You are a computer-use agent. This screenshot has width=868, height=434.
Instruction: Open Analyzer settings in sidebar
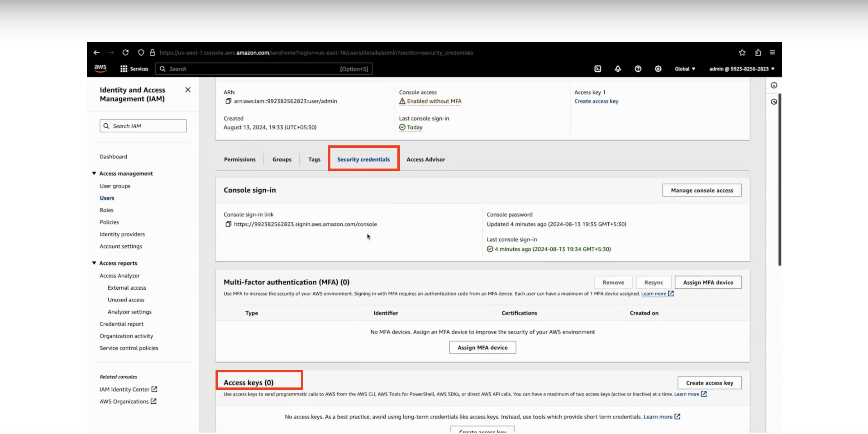click(x=129, y=312)
